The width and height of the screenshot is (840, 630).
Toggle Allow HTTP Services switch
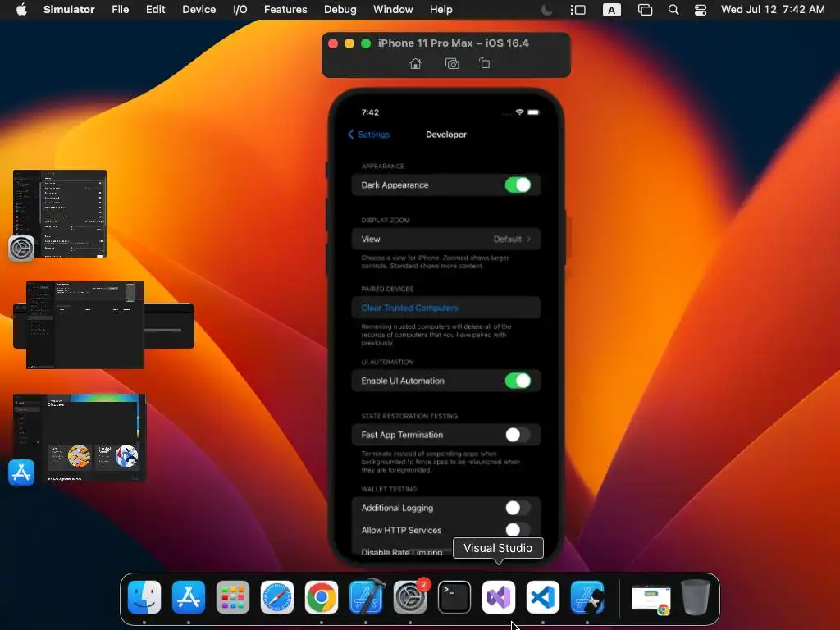(x=518, y=530)
